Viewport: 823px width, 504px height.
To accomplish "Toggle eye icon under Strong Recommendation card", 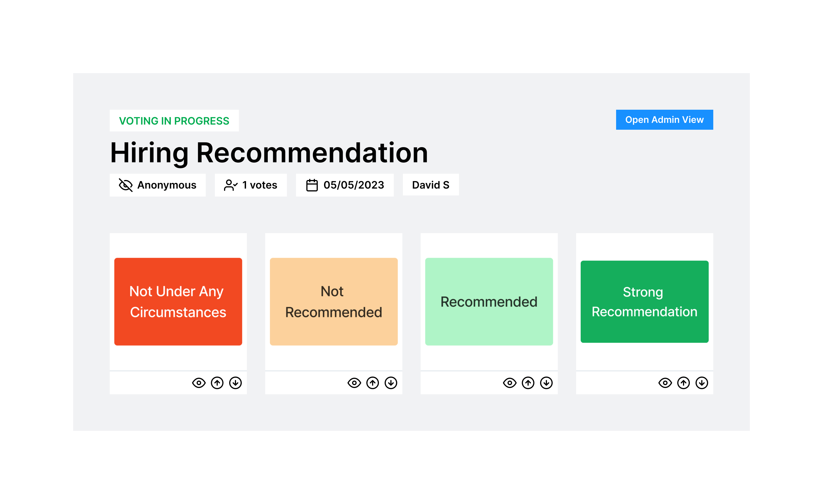I will click(x=665, y=383).
